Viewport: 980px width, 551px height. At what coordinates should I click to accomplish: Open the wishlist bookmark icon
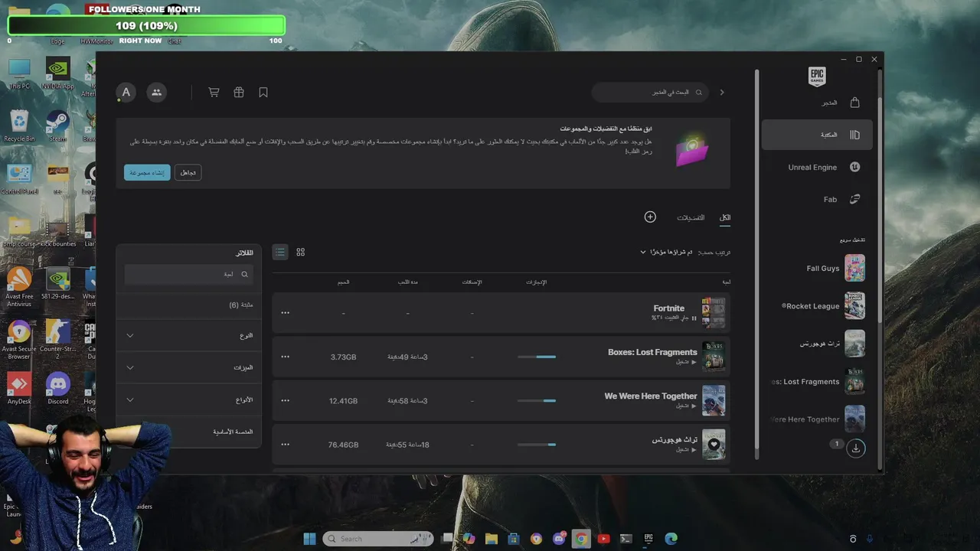point(263,93)
